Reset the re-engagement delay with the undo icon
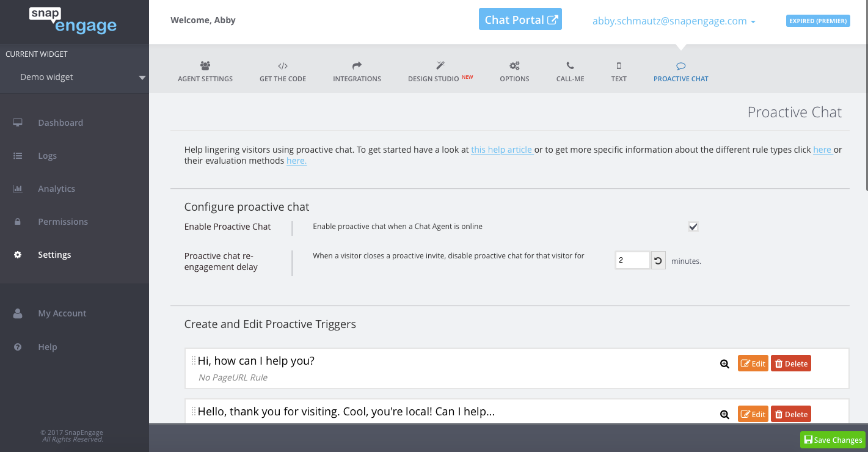Screen dimensions: 868x452 658,260
